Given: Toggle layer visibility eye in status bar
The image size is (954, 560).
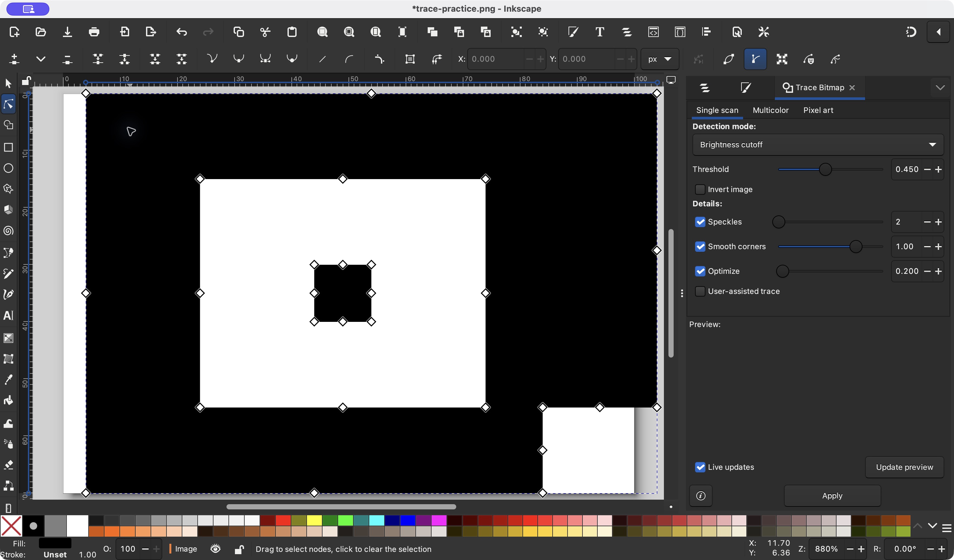Looking at the screenshot, I should pyautogui.click(x=215, y=549).
